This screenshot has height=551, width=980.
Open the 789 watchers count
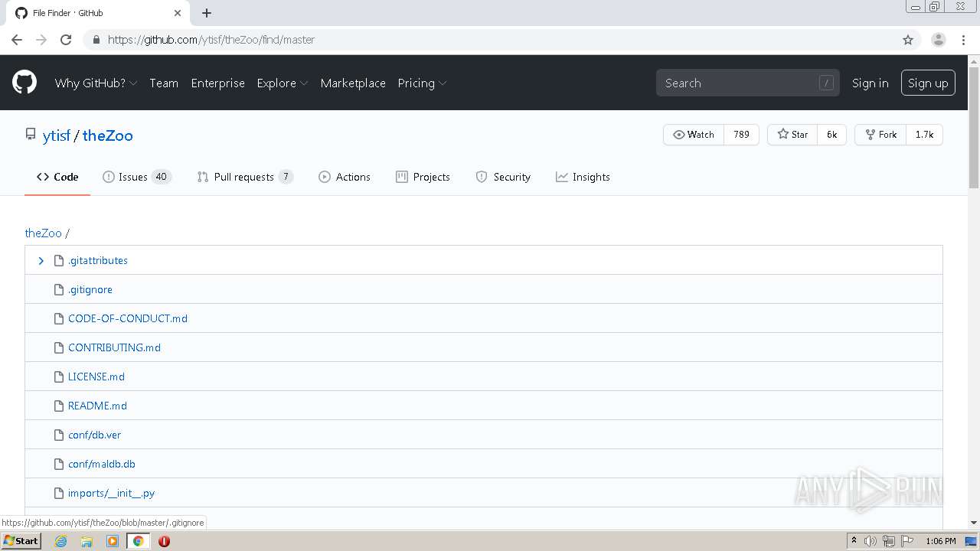coord(741,135)
